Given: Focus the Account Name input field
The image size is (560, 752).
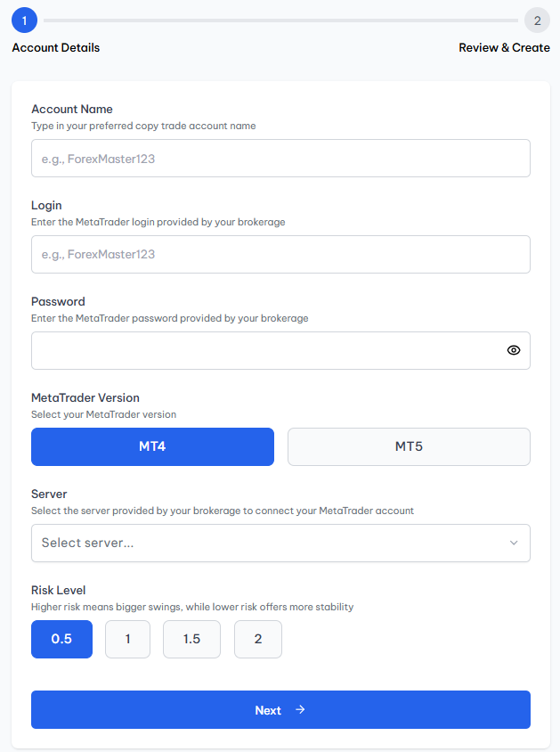Looking at the screenshot, I should click(x=280, y=158).
